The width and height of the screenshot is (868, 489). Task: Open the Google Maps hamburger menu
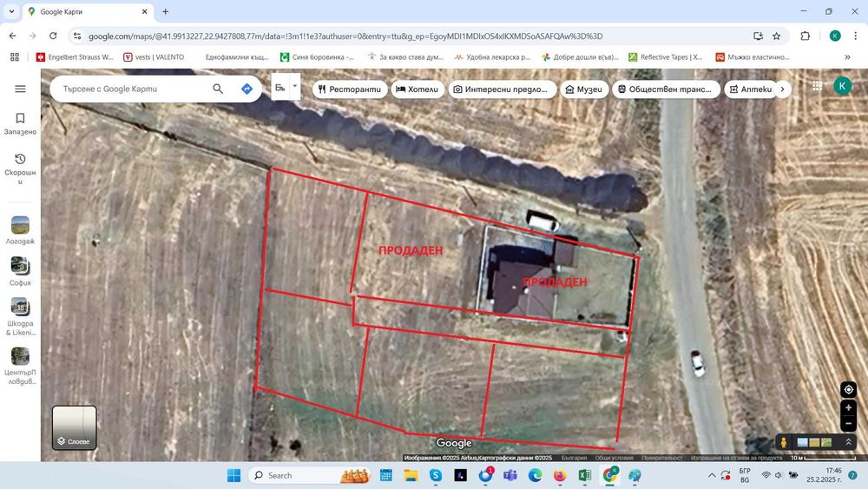(x=20, y=89)
